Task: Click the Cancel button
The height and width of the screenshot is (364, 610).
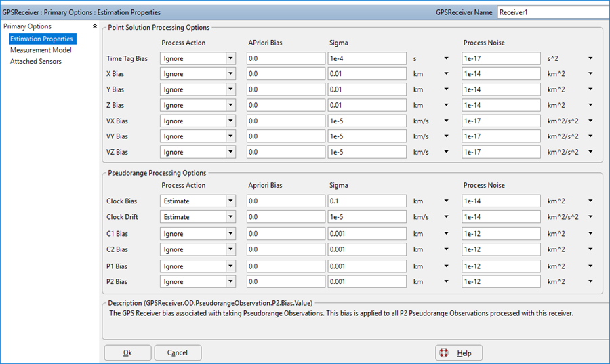Action: click(x=178, y=352)
